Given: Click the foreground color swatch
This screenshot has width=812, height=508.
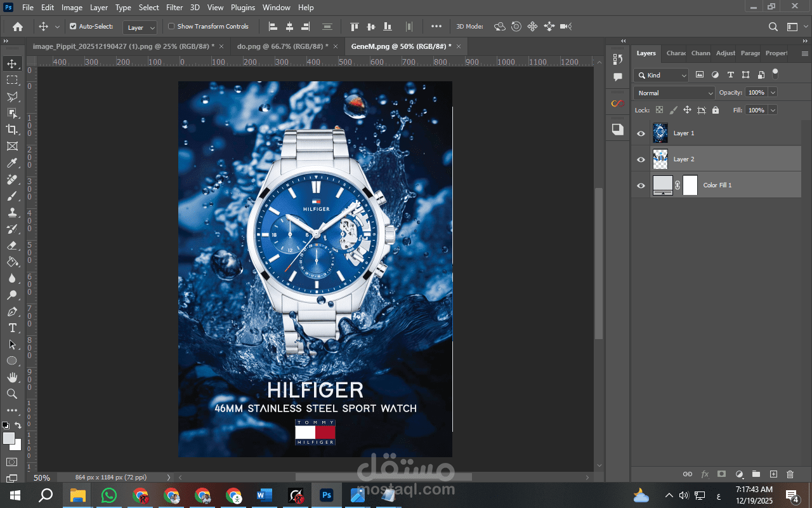Looking at the screenshot, I should [9, 438].
